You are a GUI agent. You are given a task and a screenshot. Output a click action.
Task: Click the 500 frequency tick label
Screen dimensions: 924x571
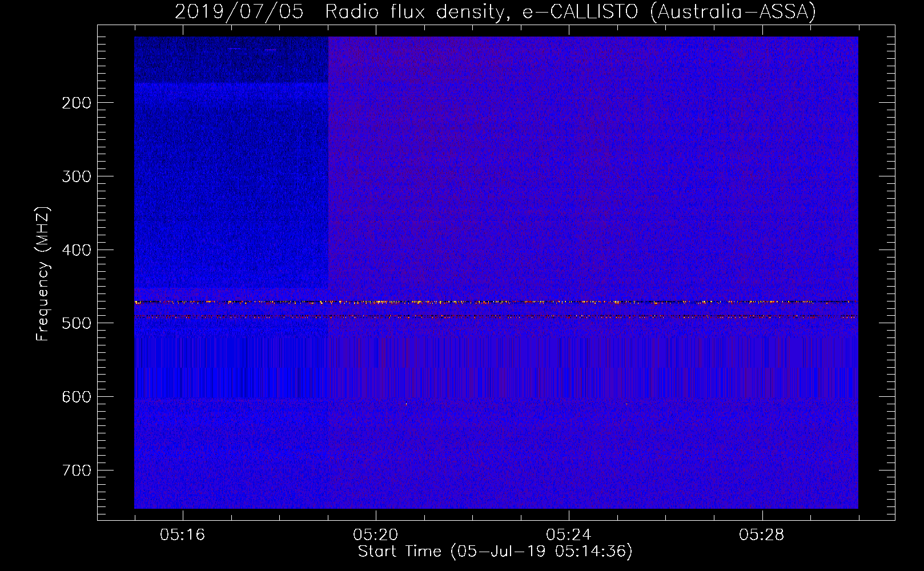click(76, 323)
